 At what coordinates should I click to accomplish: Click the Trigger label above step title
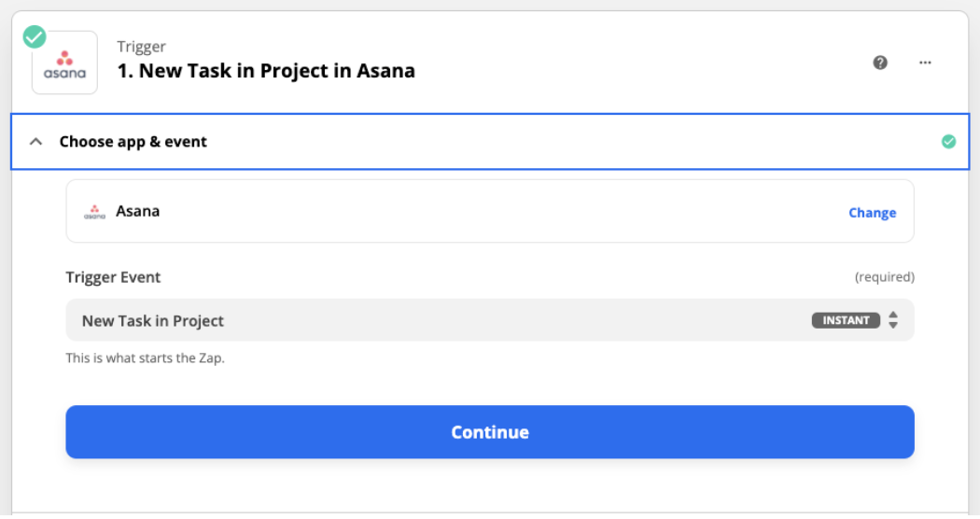click(x=141, y=47)
